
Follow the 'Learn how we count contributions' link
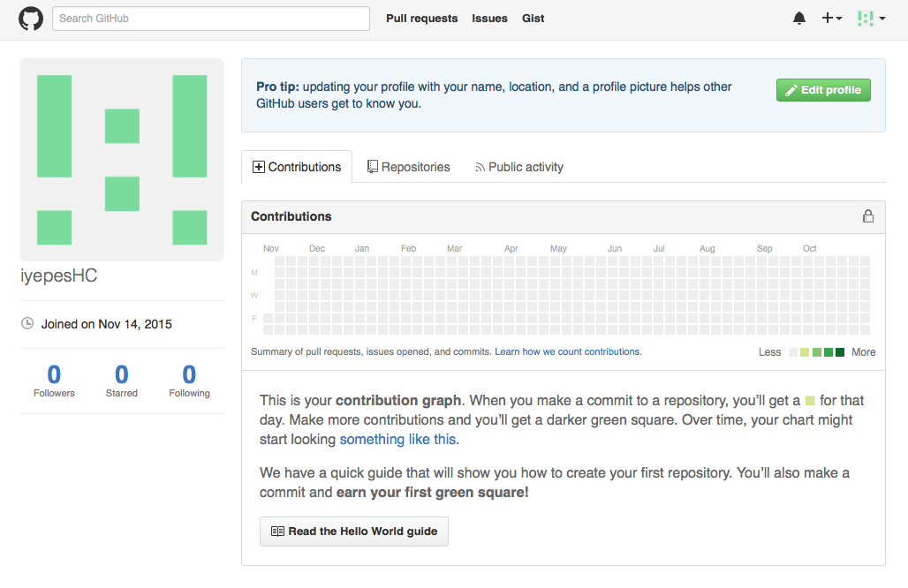tap(567, 351)
